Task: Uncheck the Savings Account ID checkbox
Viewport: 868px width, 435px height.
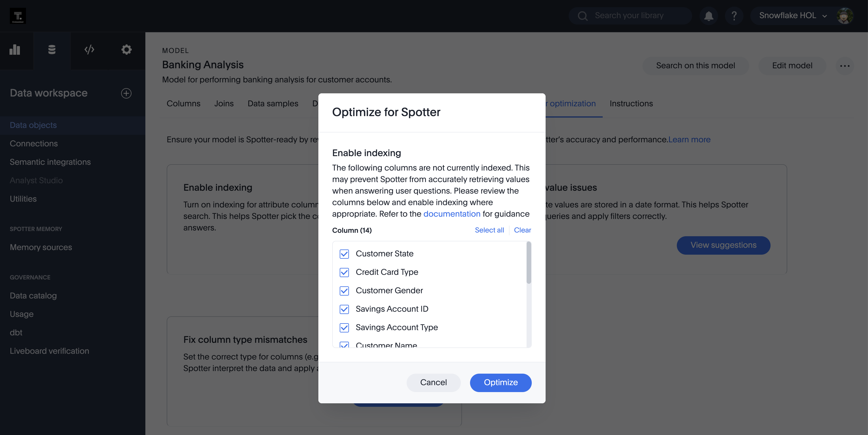Action: click(344, 309)
